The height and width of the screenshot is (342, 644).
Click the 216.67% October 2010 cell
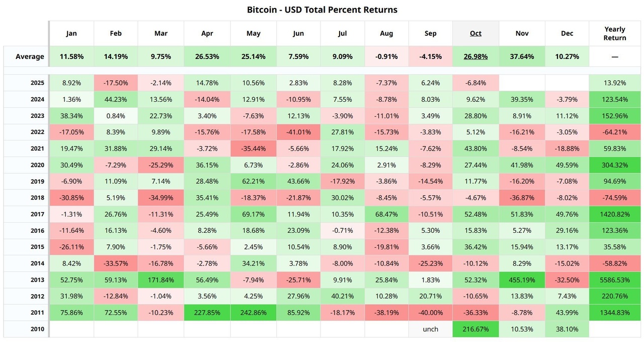475,329
